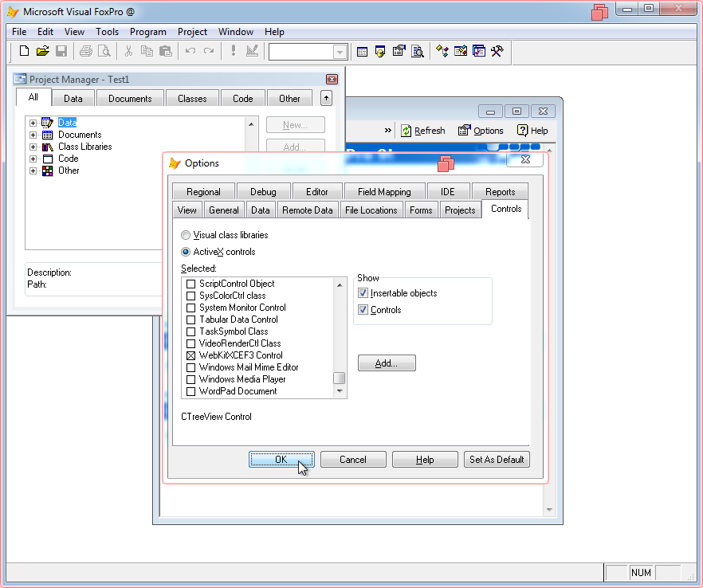
Task: Open the Classes tab in Project Manager
Action: click(x=192, y=99)
